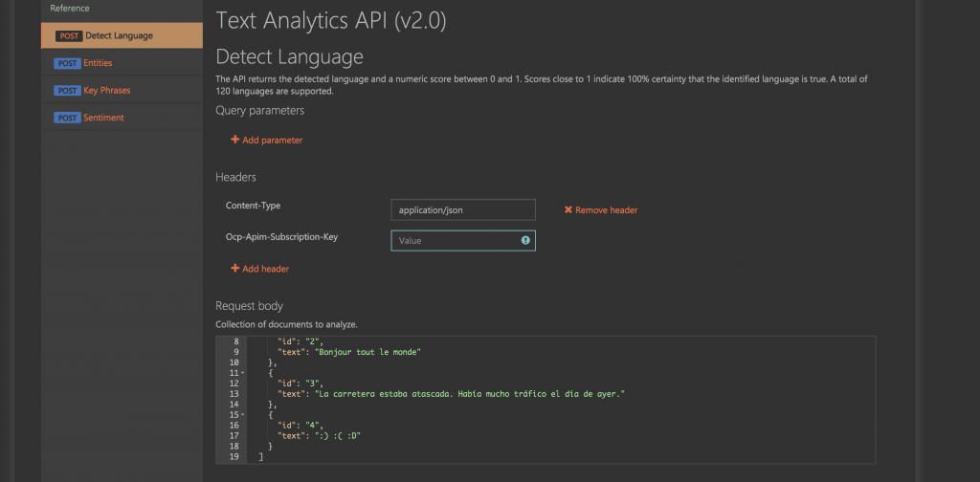
Task: Click the warning icon in the subscription key field
Action: pos(525,241)
